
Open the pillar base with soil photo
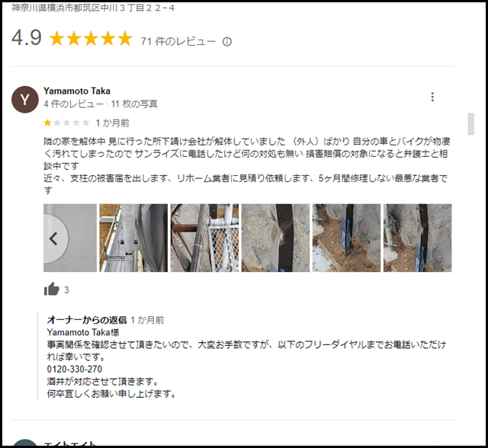pos(346,238)
